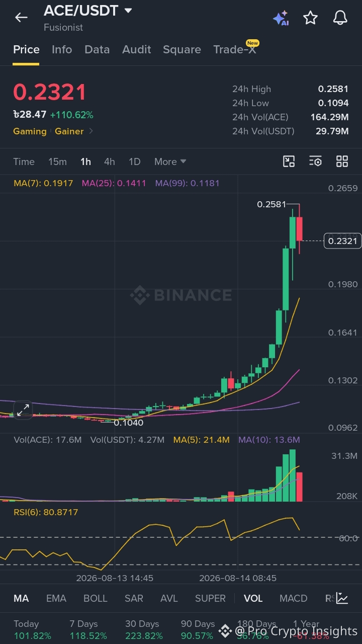
Task: Open price alert bell icon
Action: tap(340, 18)
